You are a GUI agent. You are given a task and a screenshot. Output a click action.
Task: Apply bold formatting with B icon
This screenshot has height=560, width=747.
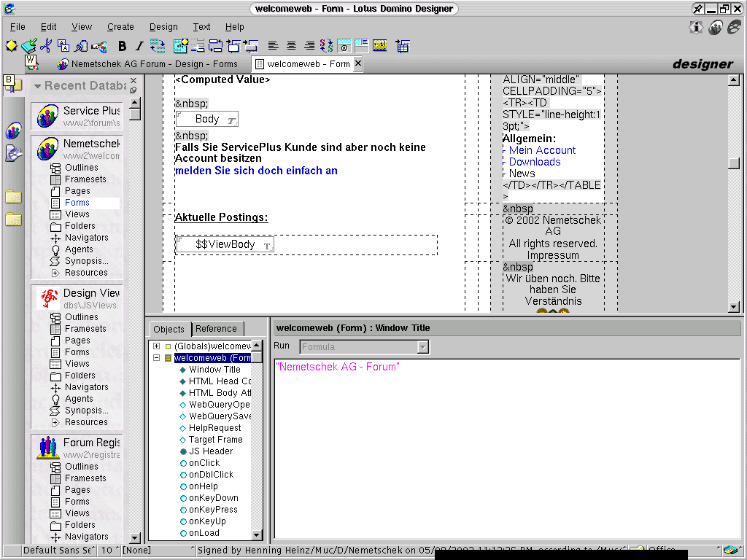coord(123,46)
